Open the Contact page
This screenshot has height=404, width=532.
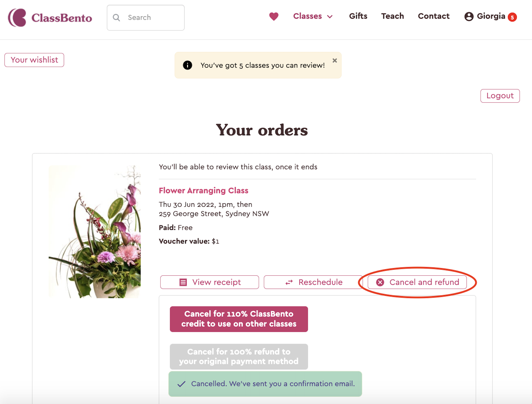pyautogui.click(x=434, y=16)
